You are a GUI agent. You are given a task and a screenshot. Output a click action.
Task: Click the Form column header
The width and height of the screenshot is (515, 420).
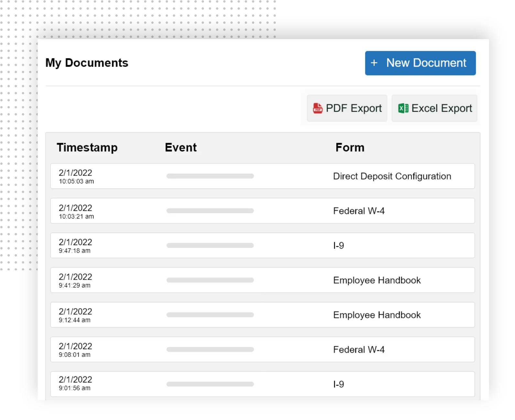[x=350, y=147]
